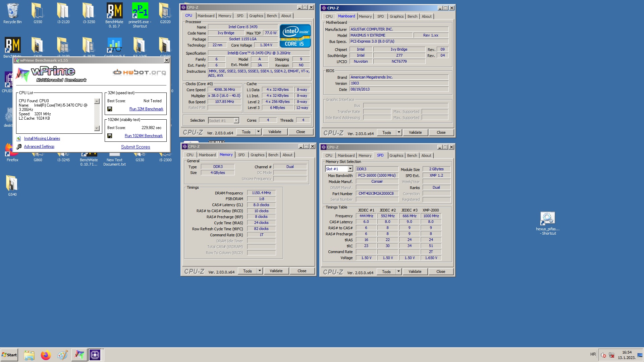The width and height of the screenshot is (644, 362).
Task: Launch the prime95.exe shortcut
Action: tap(140, 15)
